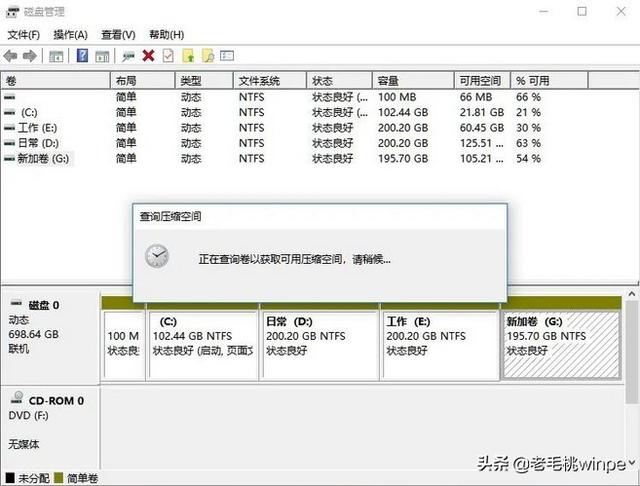Screen dimensions: 640x486
Task: Open the 帮助(H) menu
Action: pos(167,35)
